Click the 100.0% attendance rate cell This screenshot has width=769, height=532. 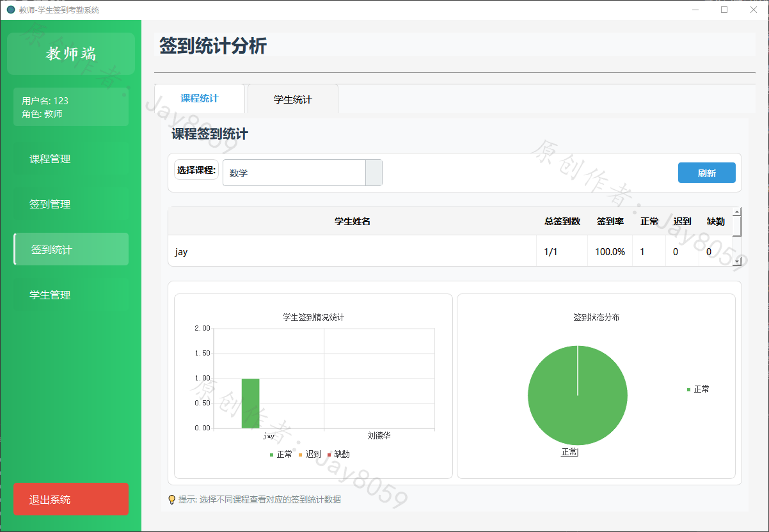(x=610, y=251)
